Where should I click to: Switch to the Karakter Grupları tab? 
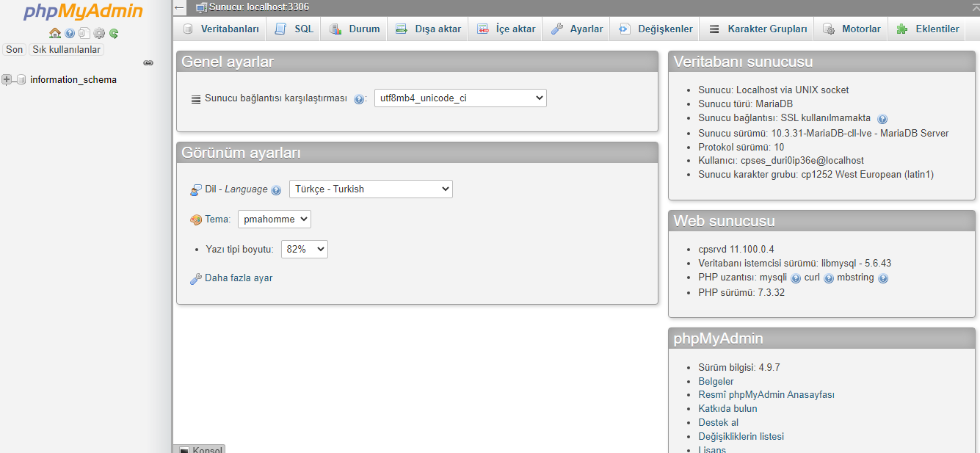758,29
